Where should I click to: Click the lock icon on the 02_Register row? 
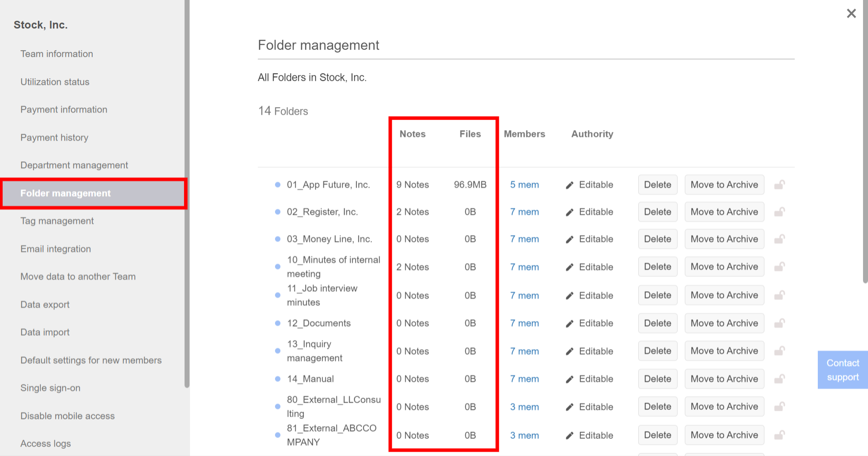pos(780,212)
